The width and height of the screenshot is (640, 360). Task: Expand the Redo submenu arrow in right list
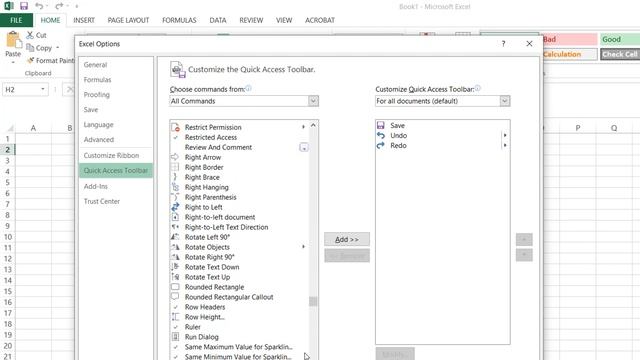[505, 145]
